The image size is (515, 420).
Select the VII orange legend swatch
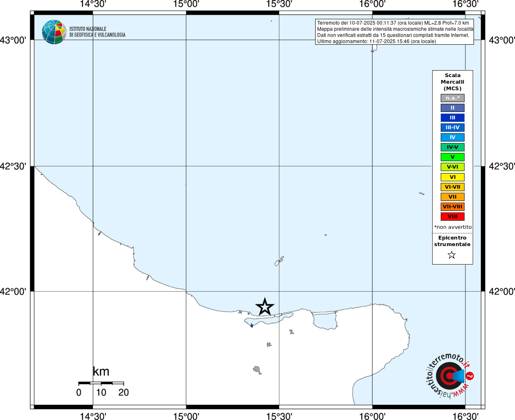453,197
